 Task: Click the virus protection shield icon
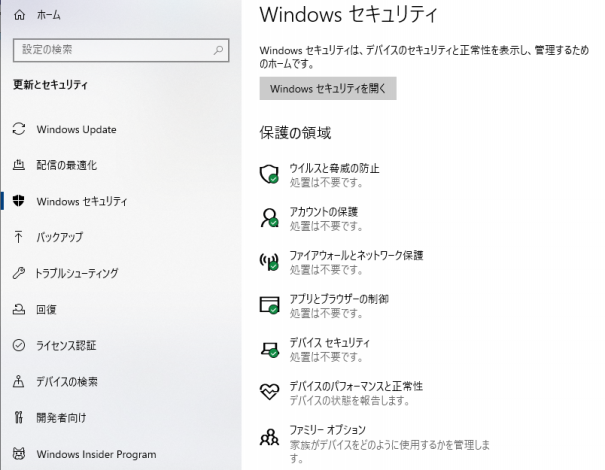click(269, 174)
